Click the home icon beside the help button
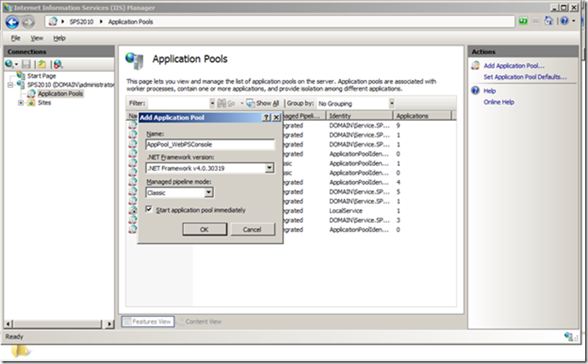This screenshot has height=364, width=588. tap(548, 21)
